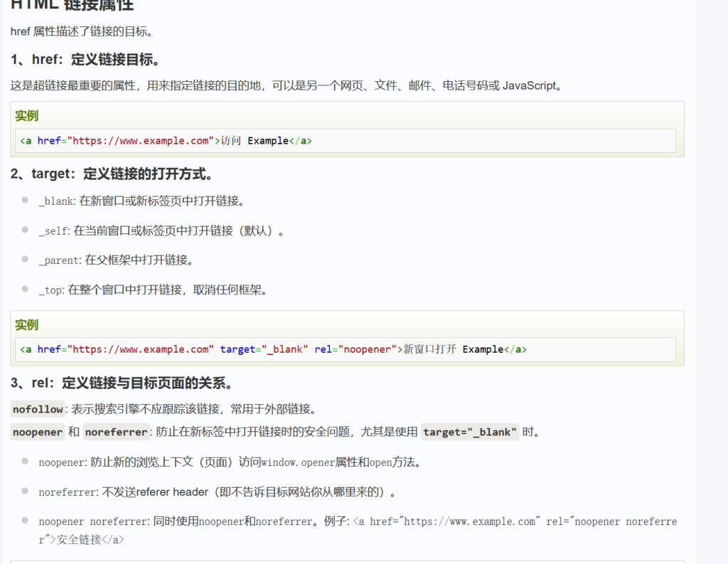The width and height of the screenshot is (728, 564).
Task: Click the code line ending with "访问 Example"
Action: point(166,141)
